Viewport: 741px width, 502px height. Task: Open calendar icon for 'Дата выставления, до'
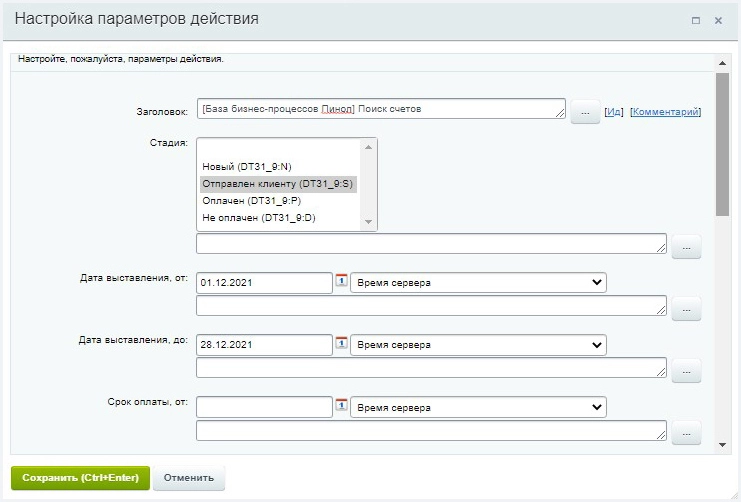(x=341, y=345)
